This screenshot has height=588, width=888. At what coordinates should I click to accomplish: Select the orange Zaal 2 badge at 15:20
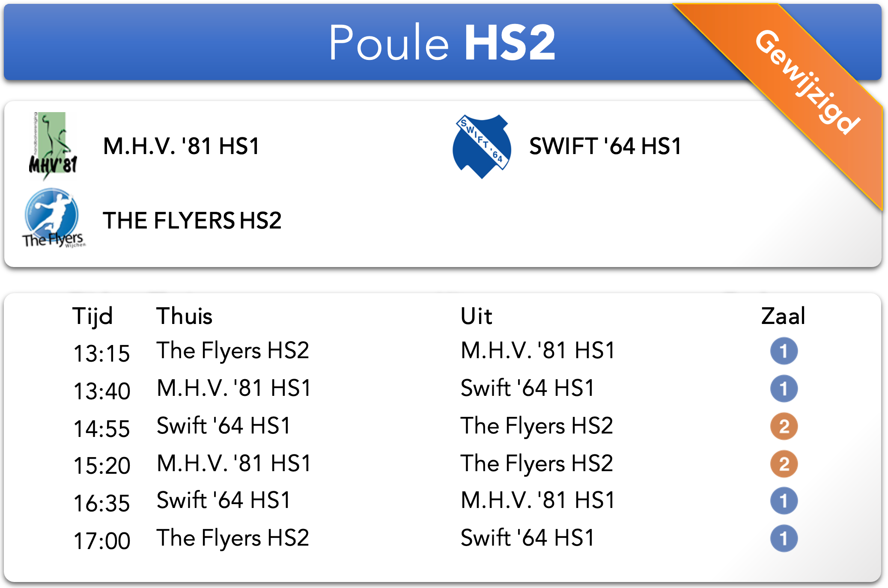click(784, 464)
